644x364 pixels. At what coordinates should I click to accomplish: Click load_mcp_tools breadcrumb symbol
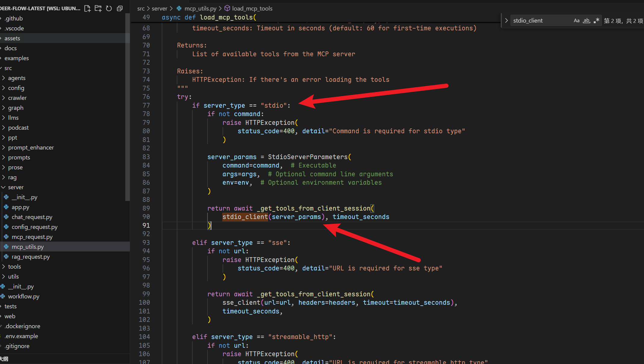tap(252, 8)
